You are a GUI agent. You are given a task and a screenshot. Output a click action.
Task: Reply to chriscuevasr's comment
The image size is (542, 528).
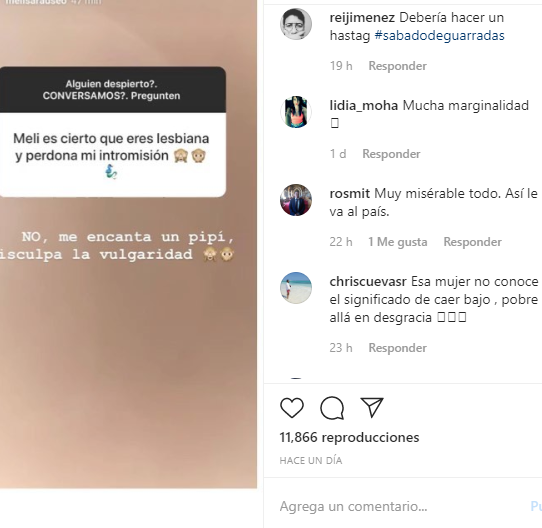click(398, 348)
